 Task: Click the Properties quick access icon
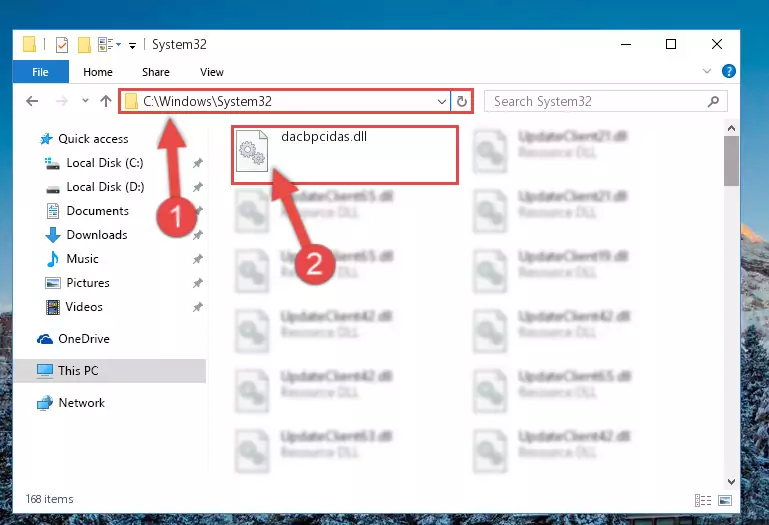point(62,45)
